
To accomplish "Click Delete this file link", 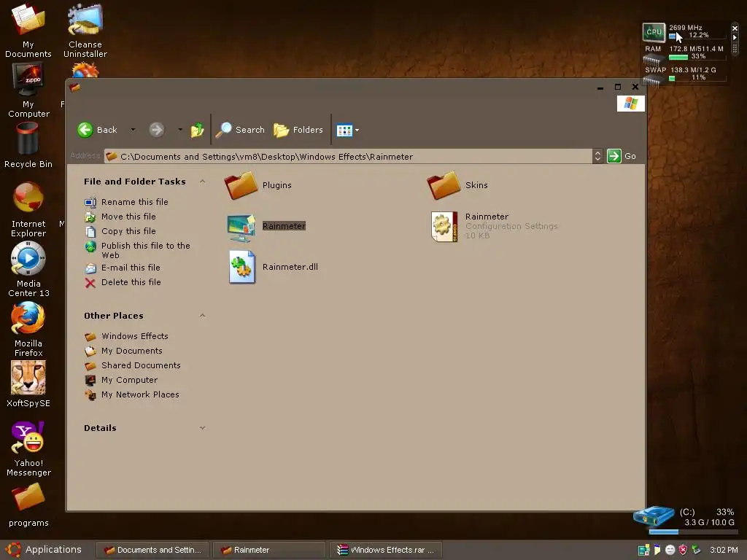I will click(x=131, y=282).
